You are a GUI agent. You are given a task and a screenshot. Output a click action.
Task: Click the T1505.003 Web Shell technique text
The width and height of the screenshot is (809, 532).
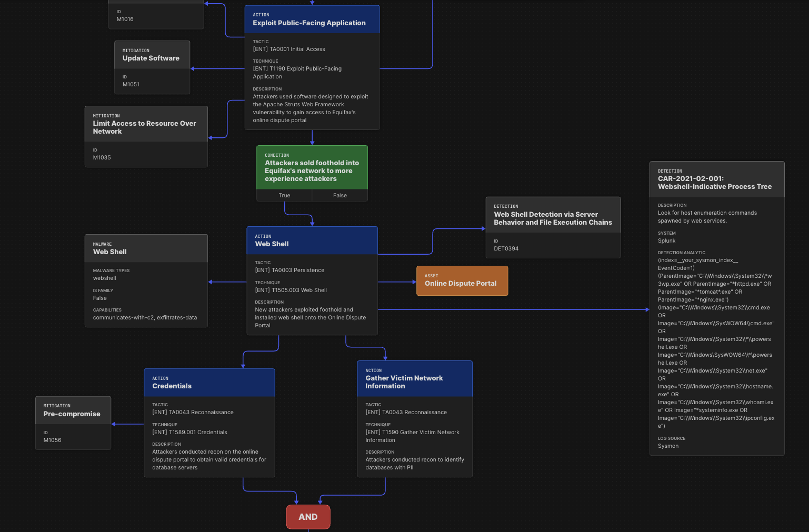tap(291, 290)
